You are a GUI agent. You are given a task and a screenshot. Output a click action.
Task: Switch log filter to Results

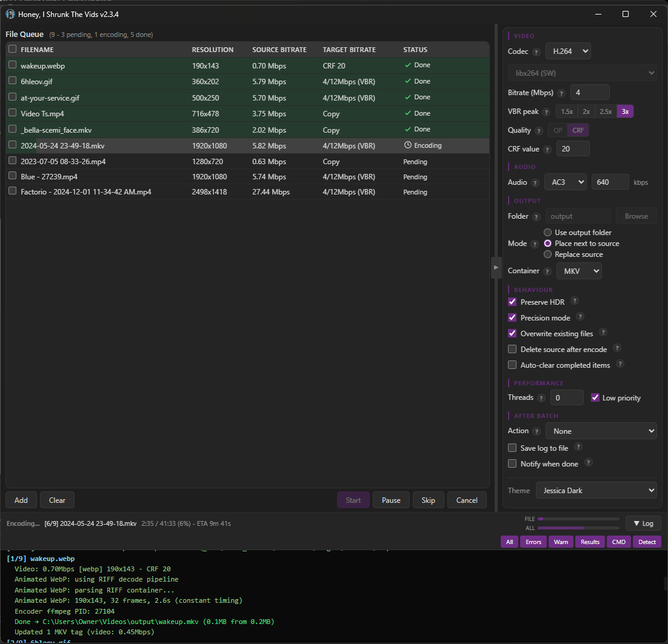590,542
